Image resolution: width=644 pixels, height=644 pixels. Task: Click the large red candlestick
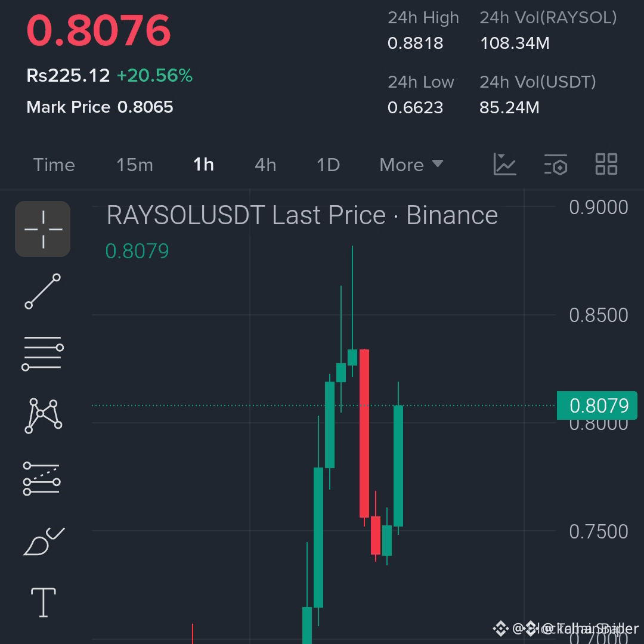(364, 434)
